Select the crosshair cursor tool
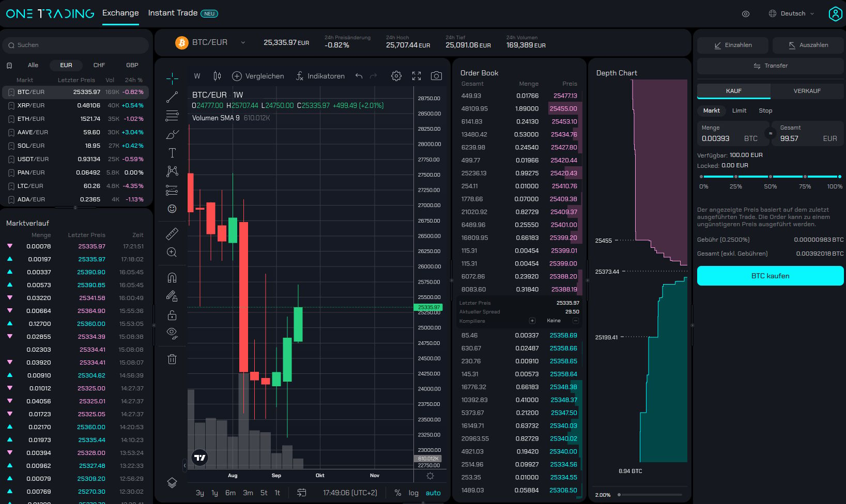The height and width of the screenshot is (504, 846). [172, 78]
